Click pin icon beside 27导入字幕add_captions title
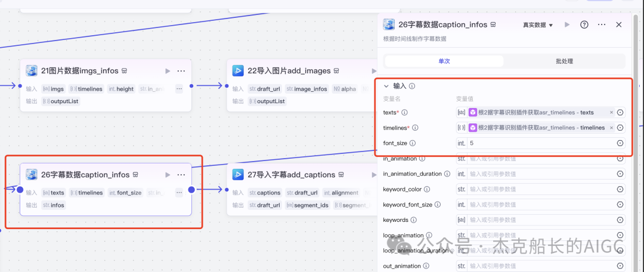Image resolution: width=644 pixels, height=272 pixels. point(341,175)
